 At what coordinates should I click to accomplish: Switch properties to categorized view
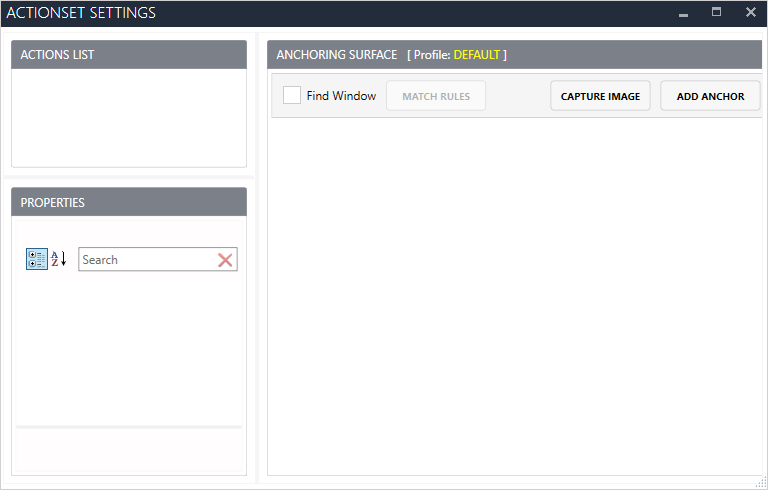coord(36,259)
